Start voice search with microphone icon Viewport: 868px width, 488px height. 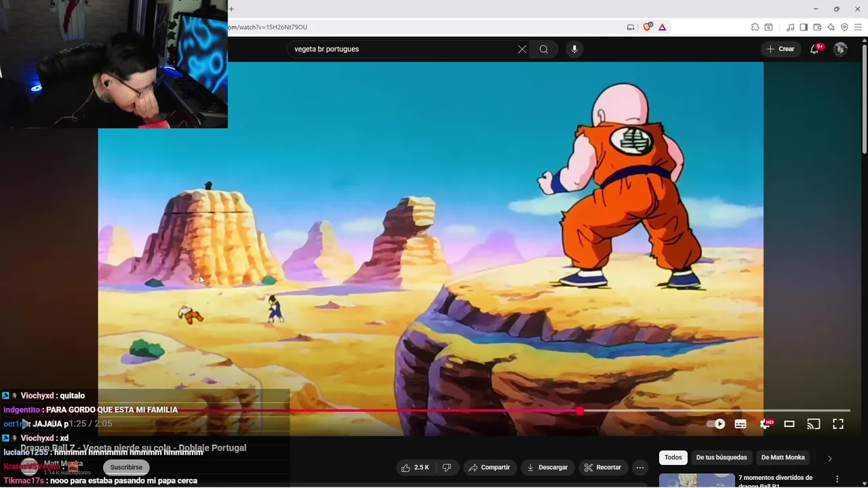click(574, 49)
